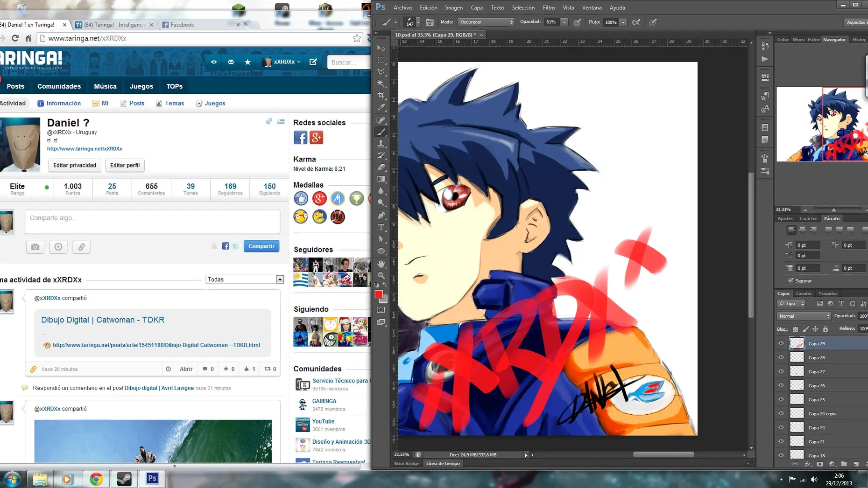Viewport: 868px width, 488px height.
Task: Hide the Capa 24 layer
Action: (781, 427)
